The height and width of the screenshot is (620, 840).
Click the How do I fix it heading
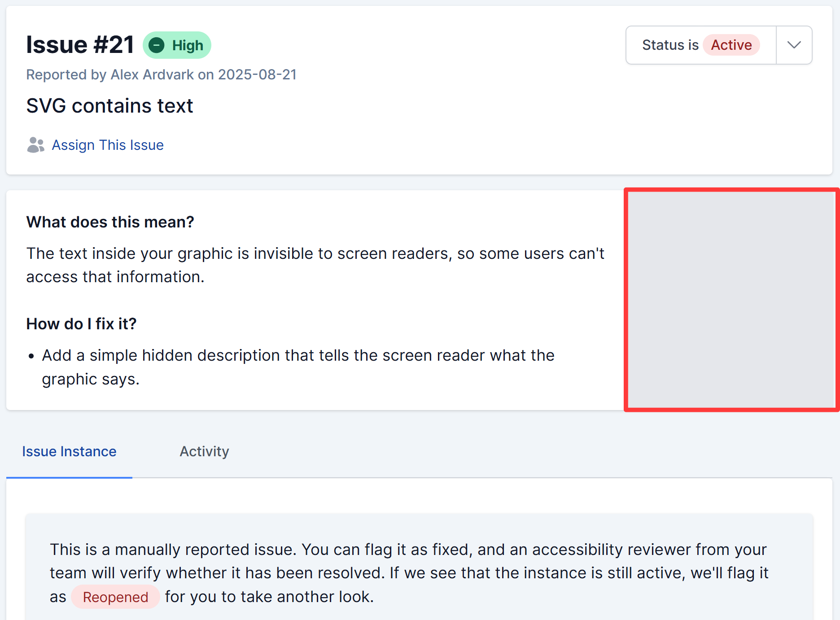(x=81, y=324)
